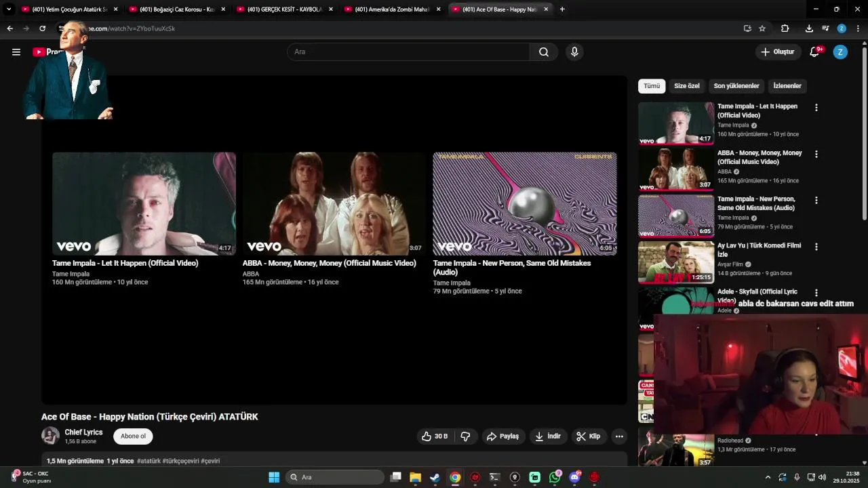Open the sidebar ABBA Money, Money, Money thumbnail
Image resolution: width=868 pixels, height=488 pixels.
(676, 169)
